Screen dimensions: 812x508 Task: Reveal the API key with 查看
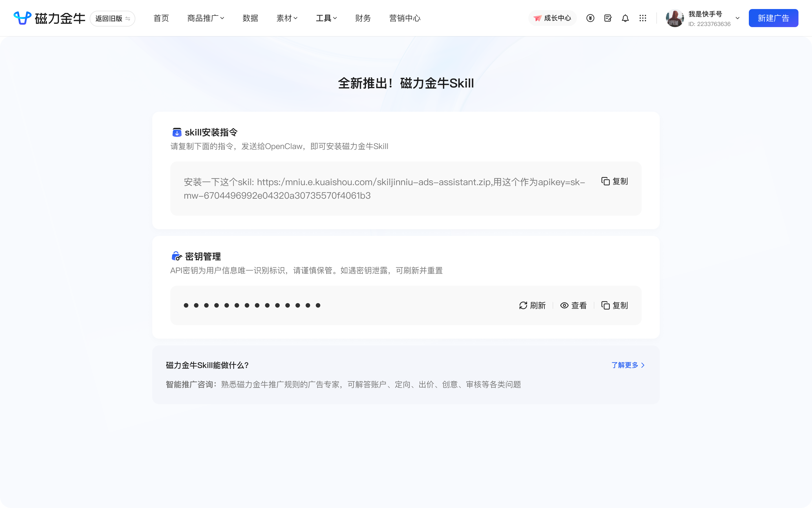tap(573, 305)
